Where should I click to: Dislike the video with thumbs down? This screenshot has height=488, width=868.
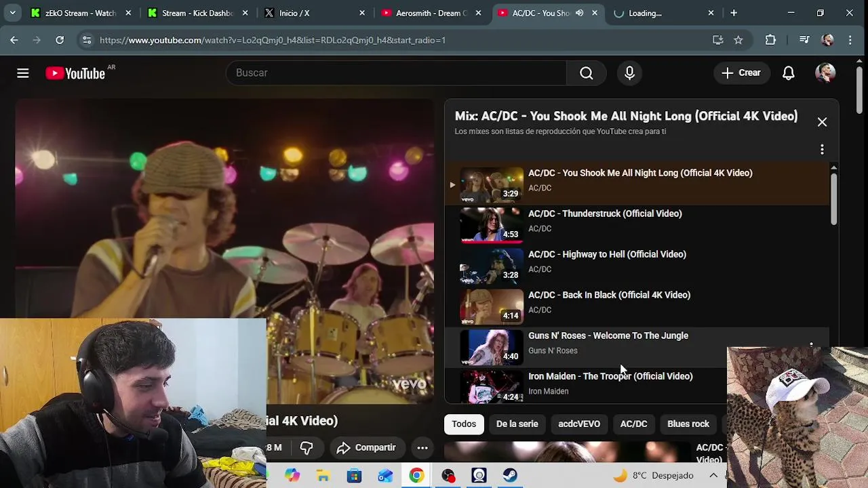pyautogui.click(x=307, y=447)
